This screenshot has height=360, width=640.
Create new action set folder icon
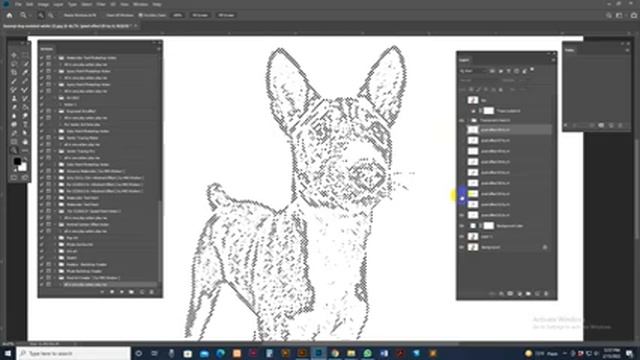131,292
